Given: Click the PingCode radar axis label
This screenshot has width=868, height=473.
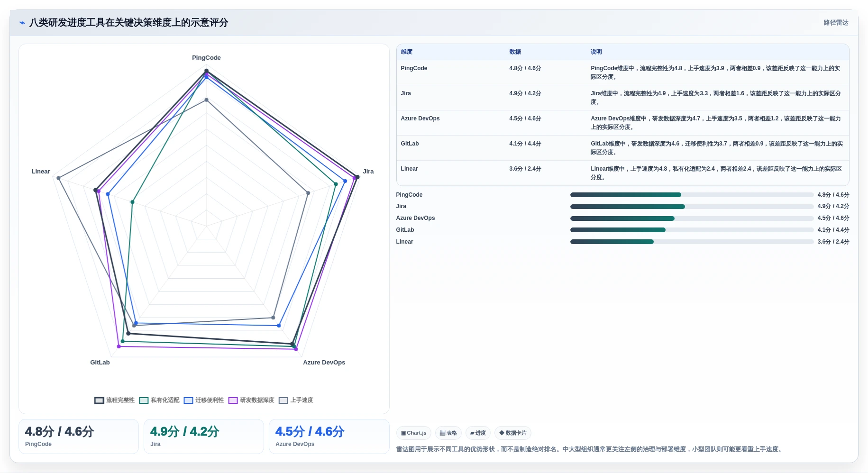Looking at the screenshot, I should point(206,58).
